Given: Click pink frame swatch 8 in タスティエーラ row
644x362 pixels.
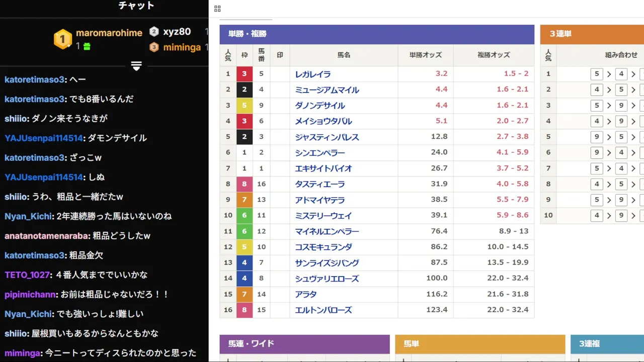Looking at the screenshot, I should [244, 184].
